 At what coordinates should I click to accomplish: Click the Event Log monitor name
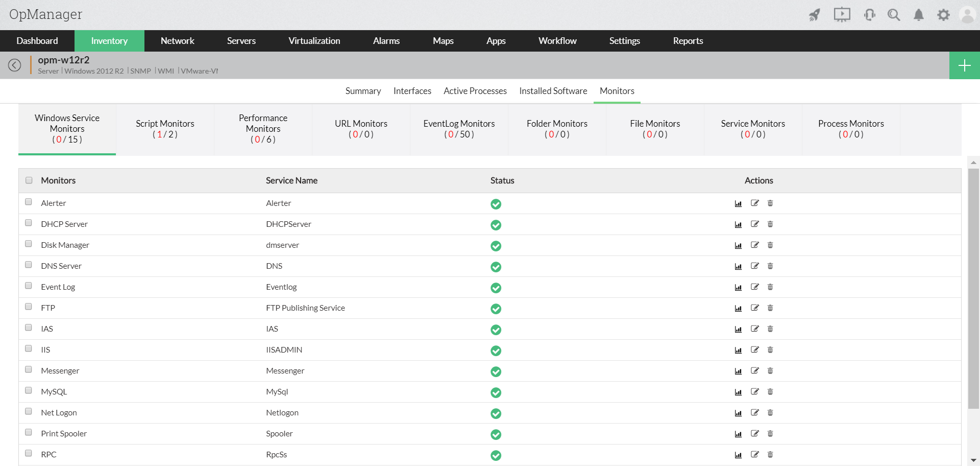(58, 287)
